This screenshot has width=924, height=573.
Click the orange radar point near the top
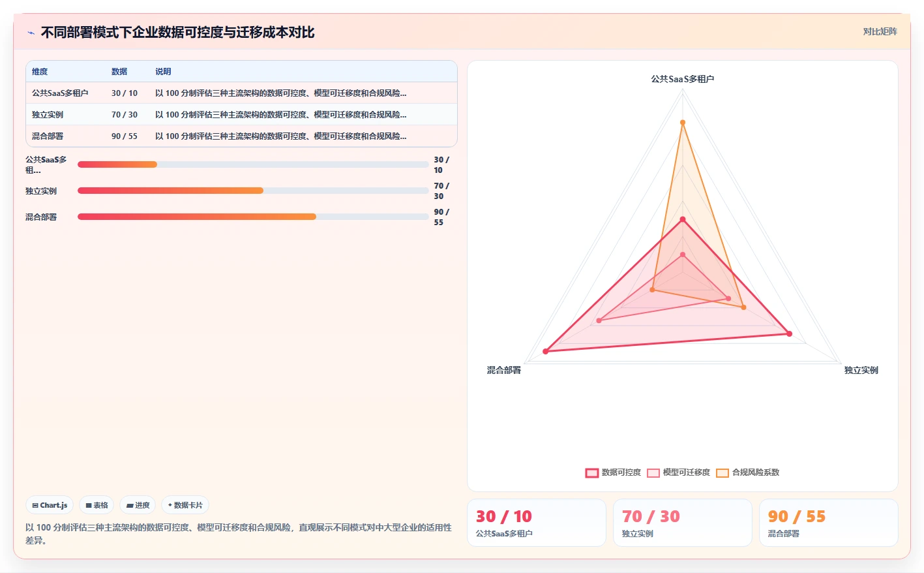(x=683, y=123)
